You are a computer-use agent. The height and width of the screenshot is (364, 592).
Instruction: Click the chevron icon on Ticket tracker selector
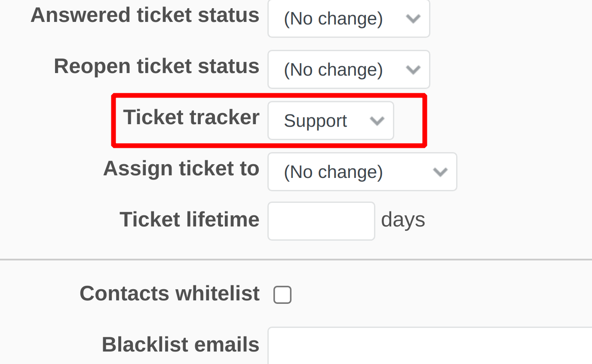click(377, 120)
